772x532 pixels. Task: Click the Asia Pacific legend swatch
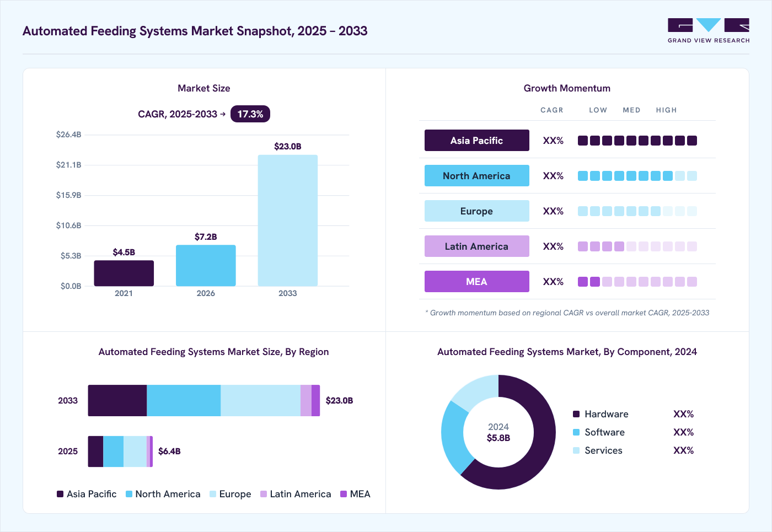tap(60, 494)
